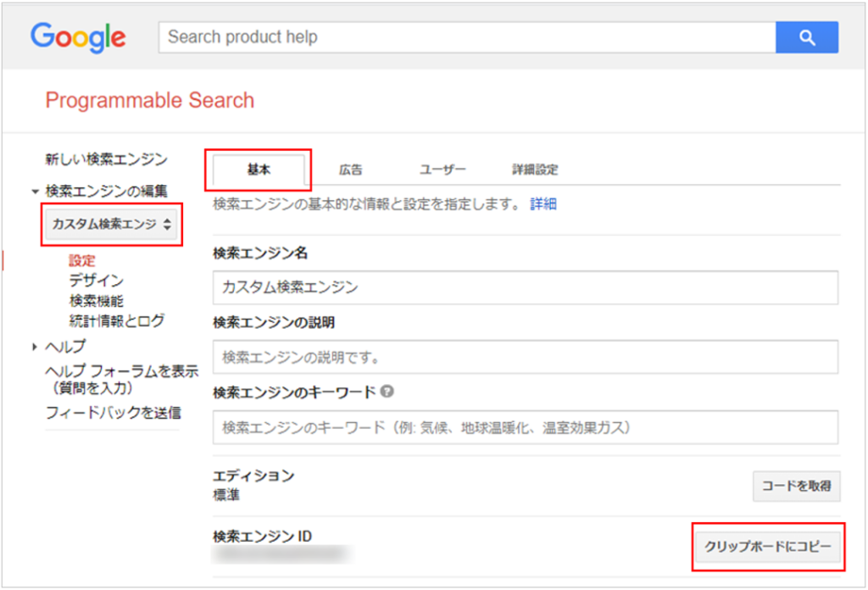Image resolution: width=868 pixels, height=590 pixels.
Task: Expand the ヘルプ section
Action: [36, 347]
